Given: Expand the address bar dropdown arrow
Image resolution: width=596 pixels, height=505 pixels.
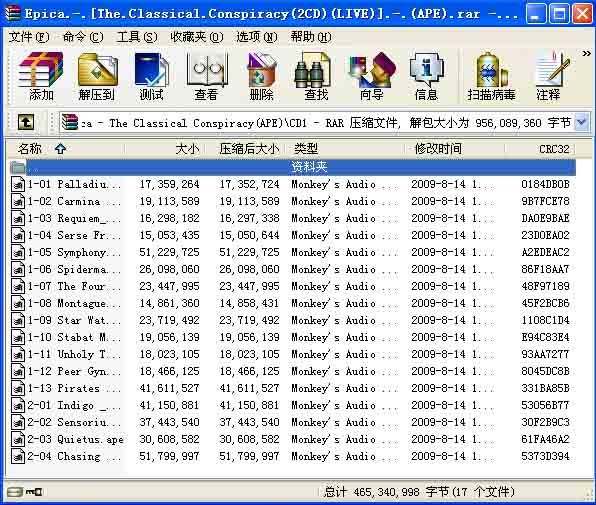Looking at the screenshot, I should [582, 122].
